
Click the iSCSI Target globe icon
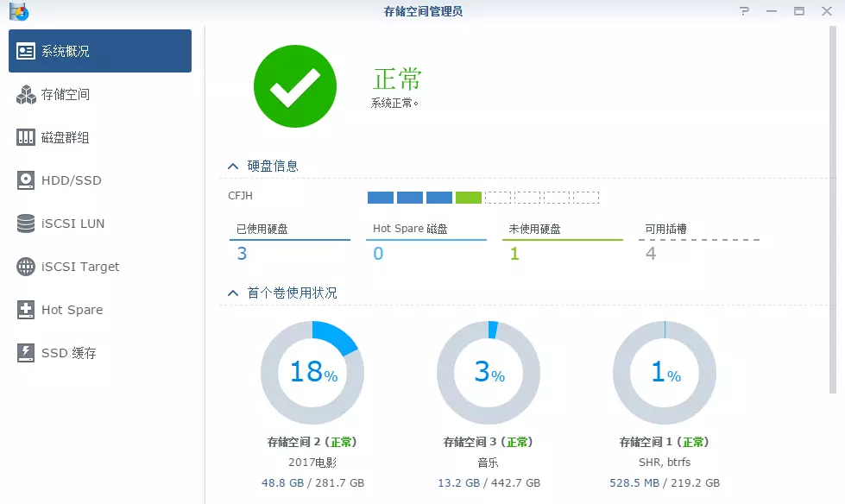tap(26, 267)
